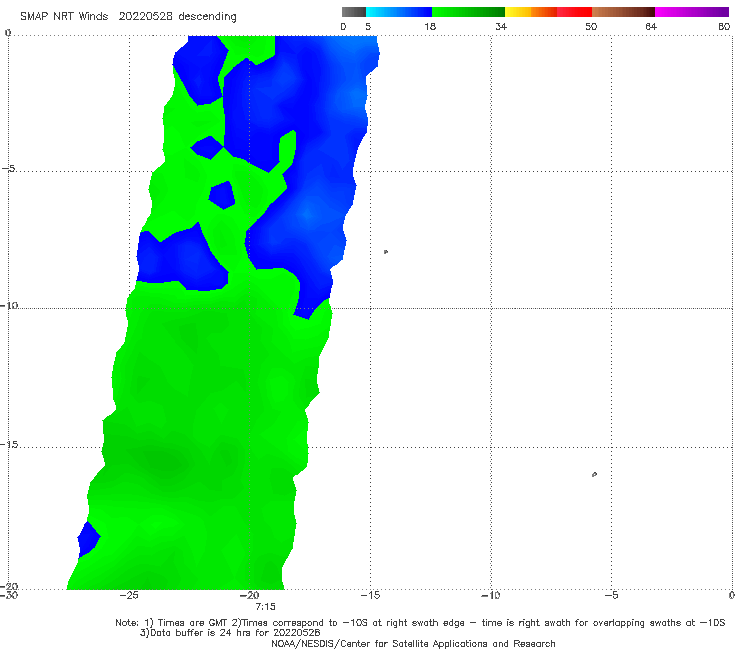Click the swath time label '7:15'
Image resolution: width=740 pixels, height=650 pixels.
[265, 607]
